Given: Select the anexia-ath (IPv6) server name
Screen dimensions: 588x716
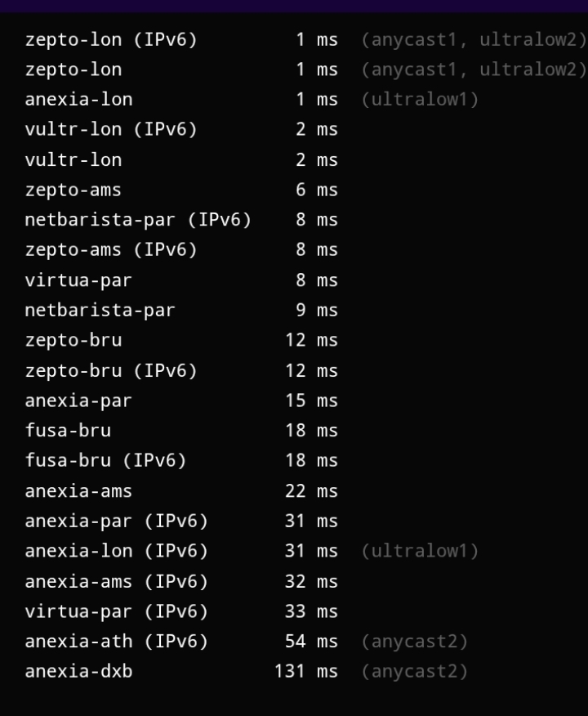Looking at the screenshot, I should [116, 642].
